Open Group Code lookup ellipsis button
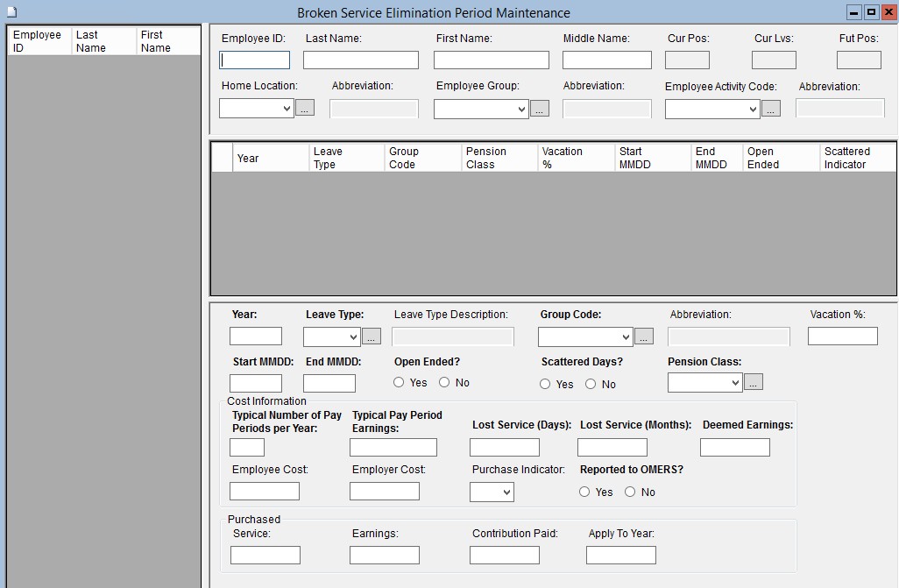This screenshot has height=588, width=899. coord(643,337)
